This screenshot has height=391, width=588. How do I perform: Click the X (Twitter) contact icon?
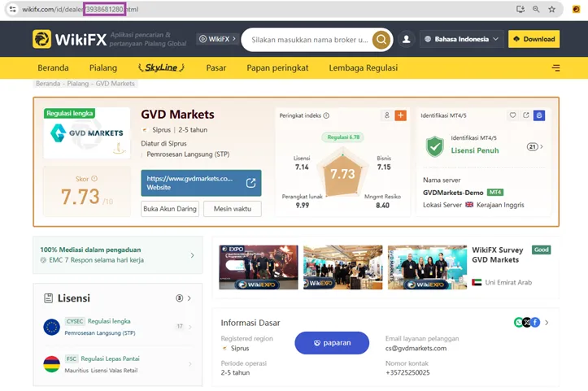point(527,322)
